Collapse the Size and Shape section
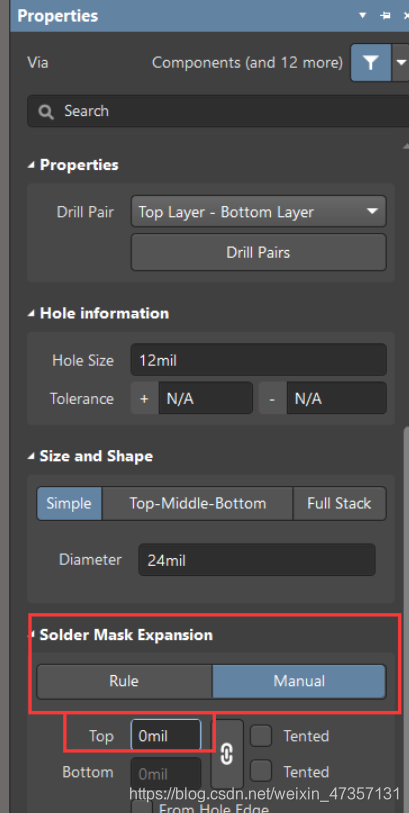 point(32,456)
